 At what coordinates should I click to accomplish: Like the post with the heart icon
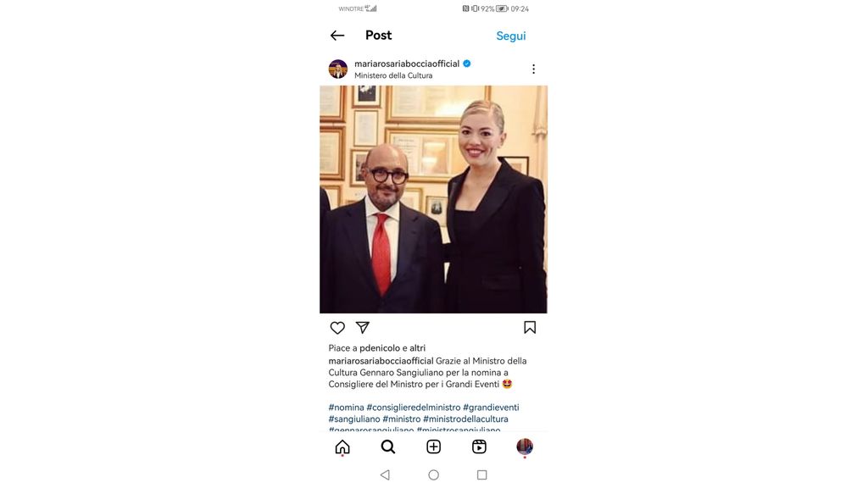[x=337, y=328]
